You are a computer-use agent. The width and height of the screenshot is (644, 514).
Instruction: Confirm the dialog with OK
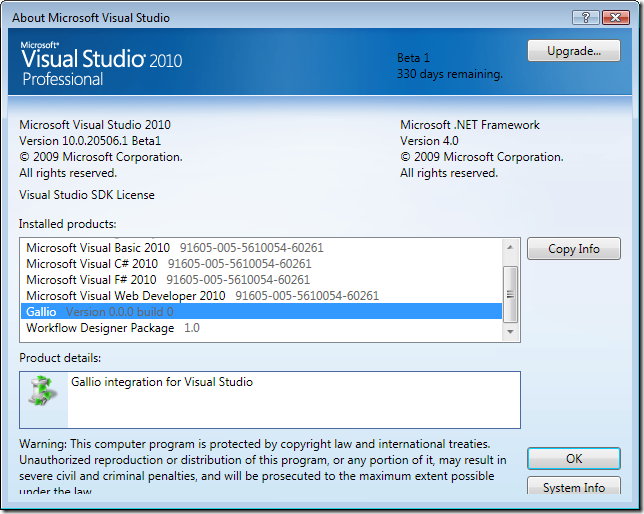coord(574,458)
